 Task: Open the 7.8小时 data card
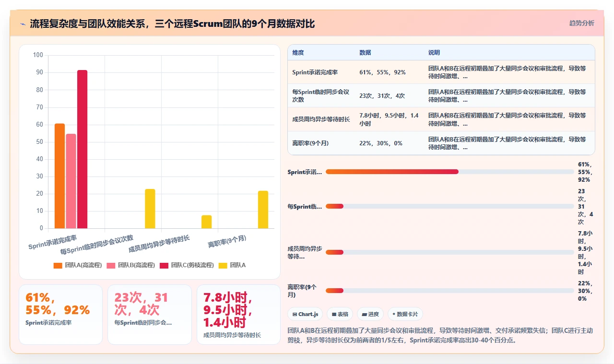click(x=238, y=315)
